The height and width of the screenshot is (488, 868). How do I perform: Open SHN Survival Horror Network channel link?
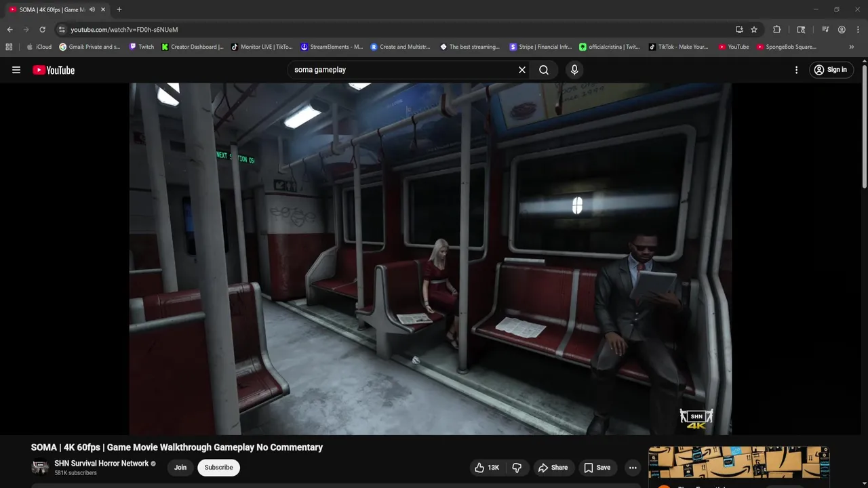(102, 464)
